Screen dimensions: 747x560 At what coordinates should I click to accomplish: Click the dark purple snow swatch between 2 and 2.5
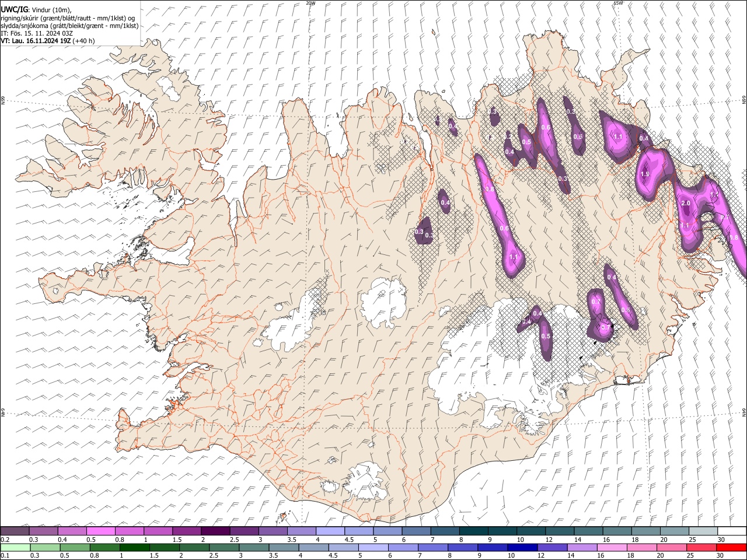point(215,531)
